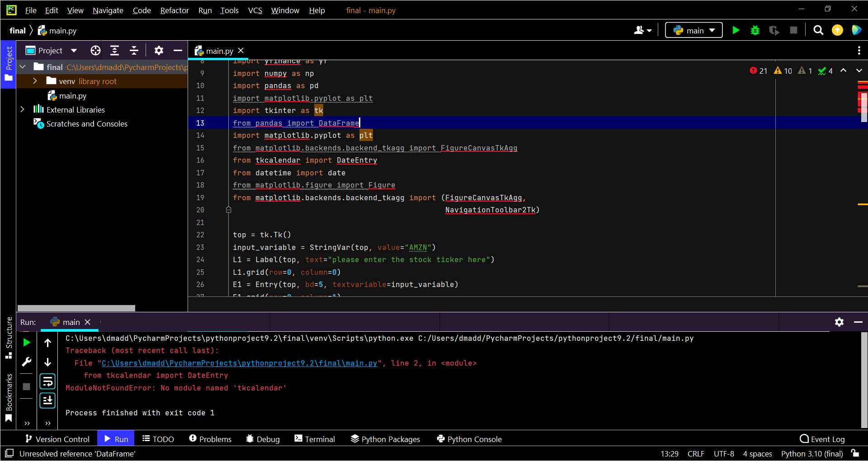Switch to the Python Packages tab
Screen dimensions: 868x461
coord(385,438)
